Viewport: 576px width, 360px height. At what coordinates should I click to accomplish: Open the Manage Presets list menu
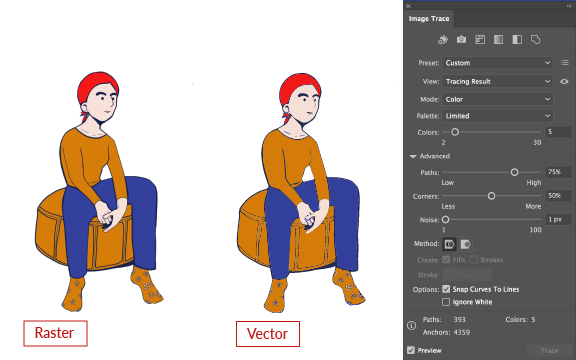pos(565,63)
